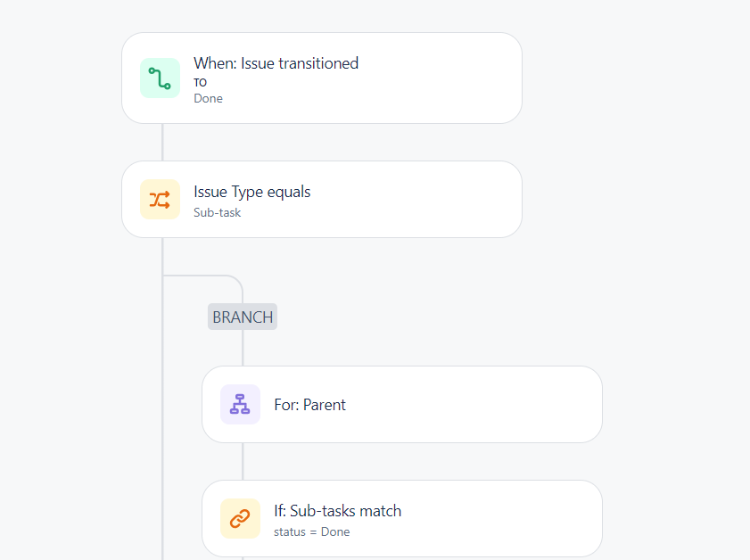This screenshot has width=750, height=560.
Task: Open the Issue Type equals condition card
Action: pyautogui.click(x=322, y=200)
